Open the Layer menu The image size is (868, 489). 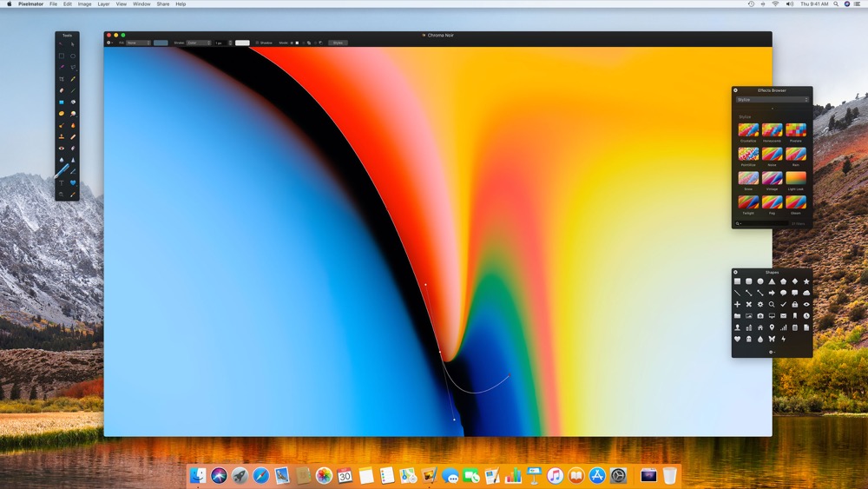(x=103, y=4)
